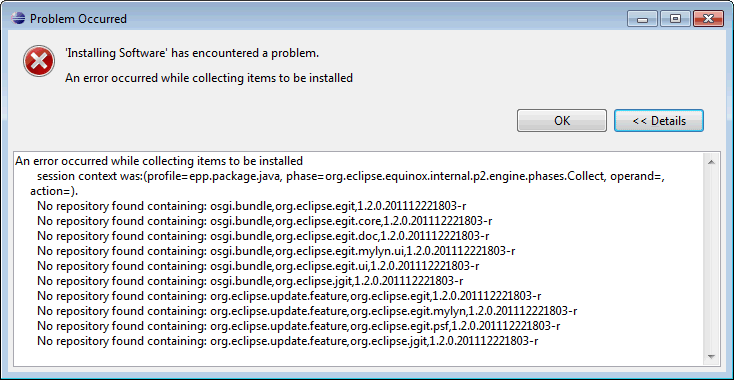
Task: Click the red error X icon
Action: pos(39,61)
